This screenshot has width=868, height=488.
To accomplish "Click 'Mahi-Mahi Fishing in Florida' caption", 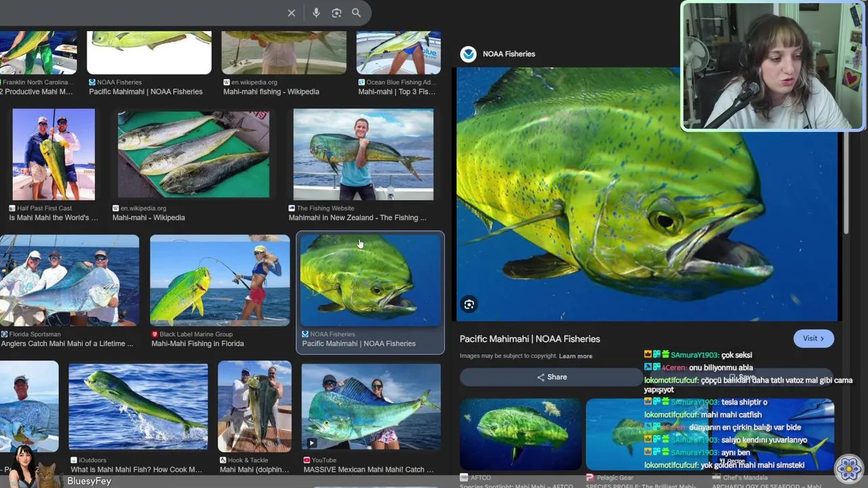I will [197, 344].
